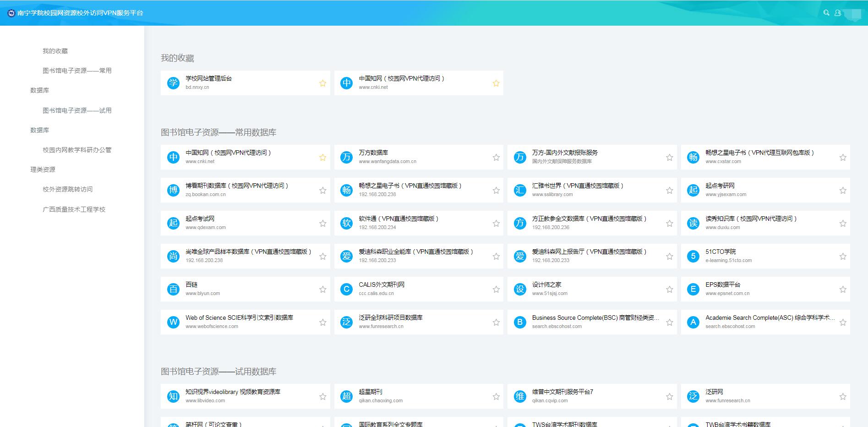
Task: Click the Web of Science W icon
Action: coord(173,322)
